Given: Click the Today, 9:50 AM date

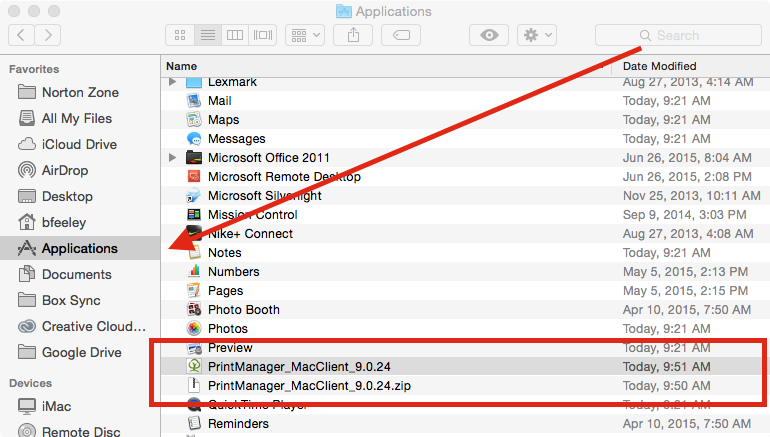Looking at the screenshot, I should [666, 385].
